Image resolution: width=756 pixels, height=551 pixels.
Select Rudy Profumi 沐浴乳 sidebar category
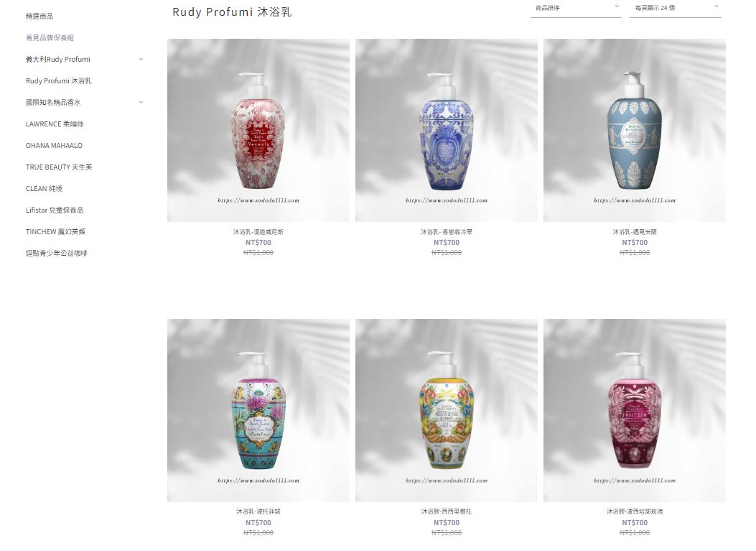[58, 81]
